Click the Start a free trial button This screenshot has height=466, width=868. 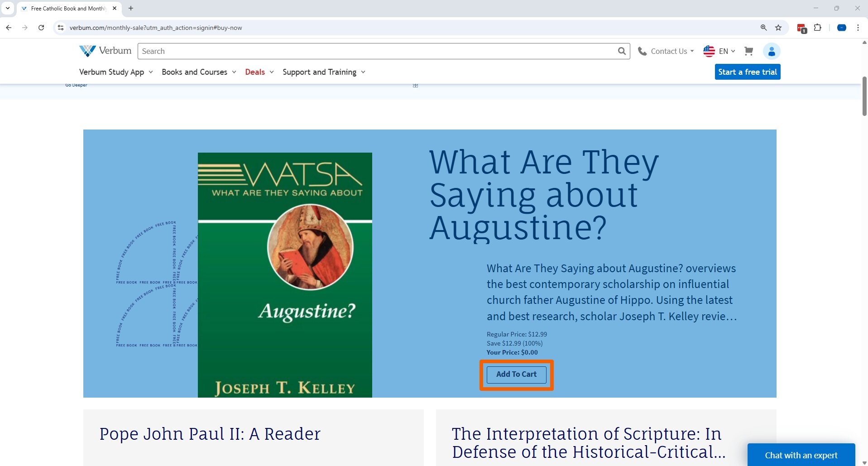(748, 72)
